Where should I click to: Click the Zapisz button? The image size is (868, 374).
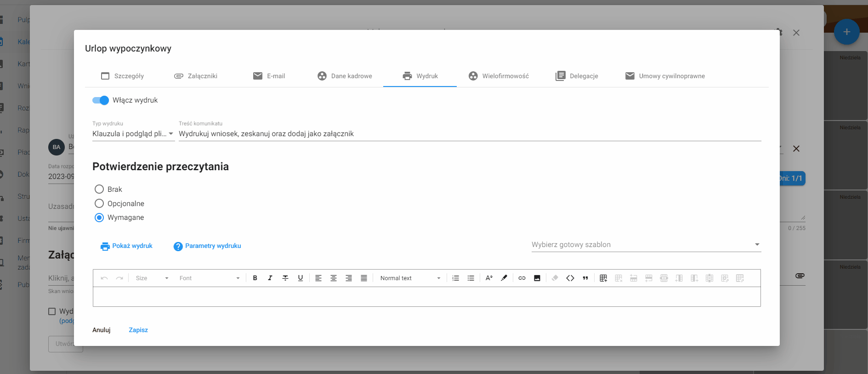tap(138, 330)
